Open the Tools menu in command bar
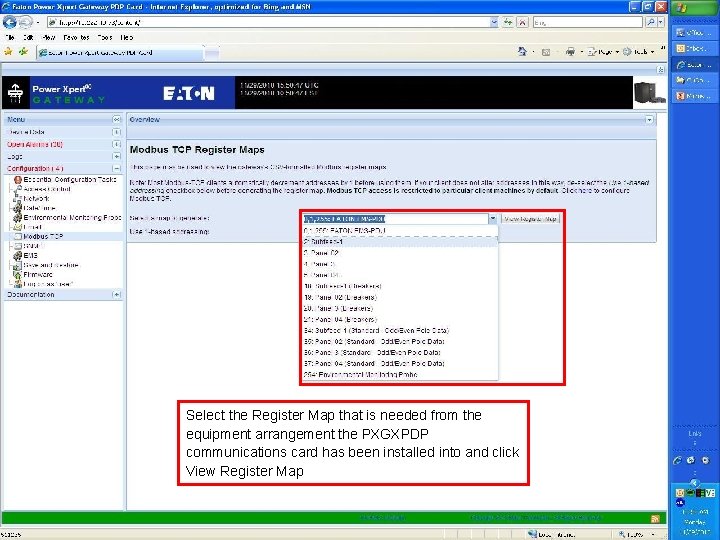 (x=639, y=51)
